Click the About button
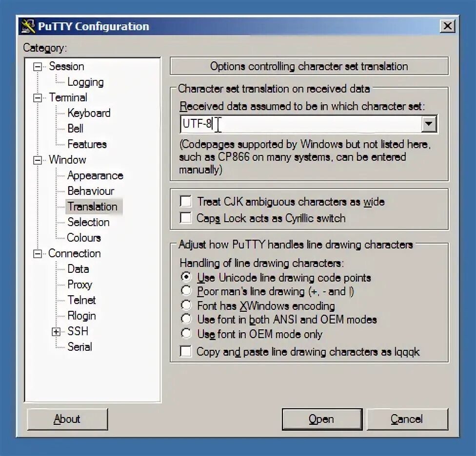This screenshot has height=456, width=476. [x=67, y=419]
